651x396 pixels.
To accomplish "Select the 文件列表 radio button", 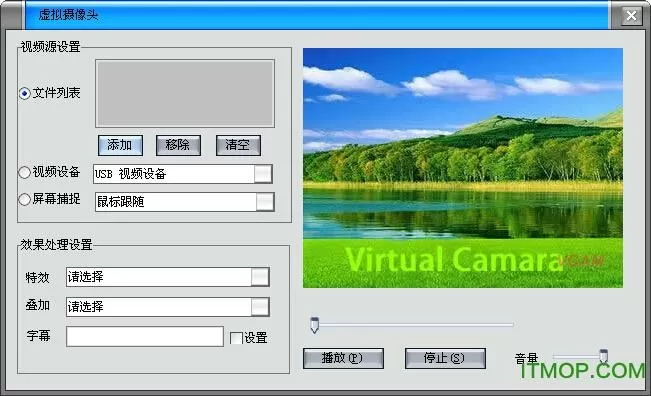I will click(24, 93).
